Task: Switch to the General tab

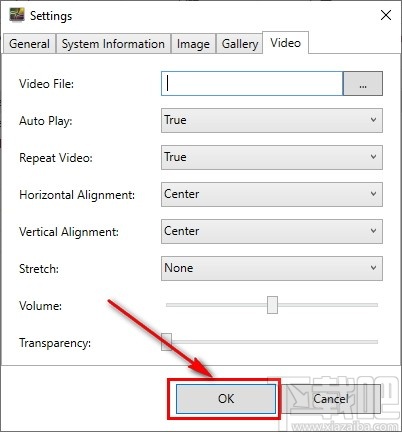Action: [x=29, y=44]
